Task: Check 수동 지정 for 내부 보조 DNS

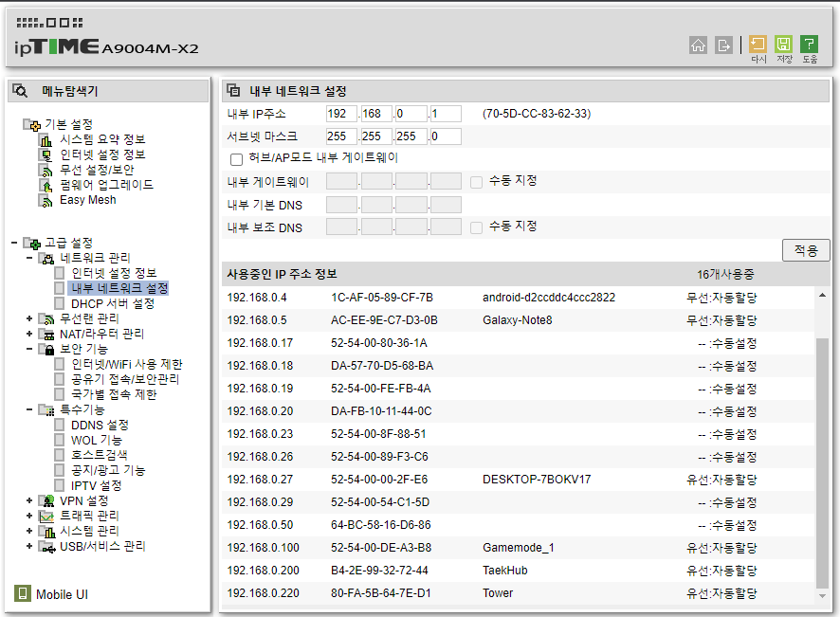Action: pyautogui.click(x=476, y=227)
